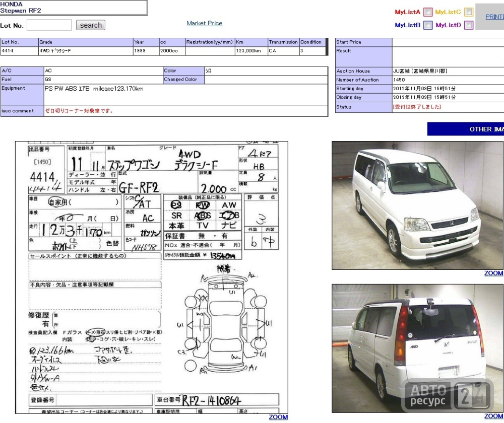Select the red Status message text
504x423 pixels.
point(417,107)
